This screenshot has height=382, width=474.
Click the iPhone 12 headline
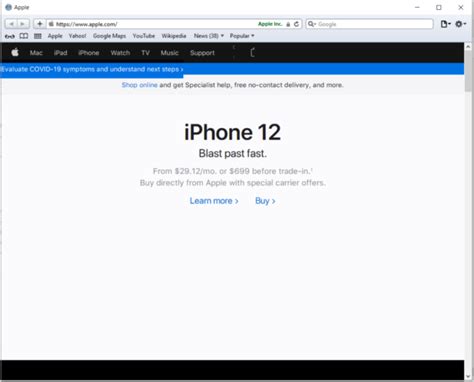(x=232, y=132)
